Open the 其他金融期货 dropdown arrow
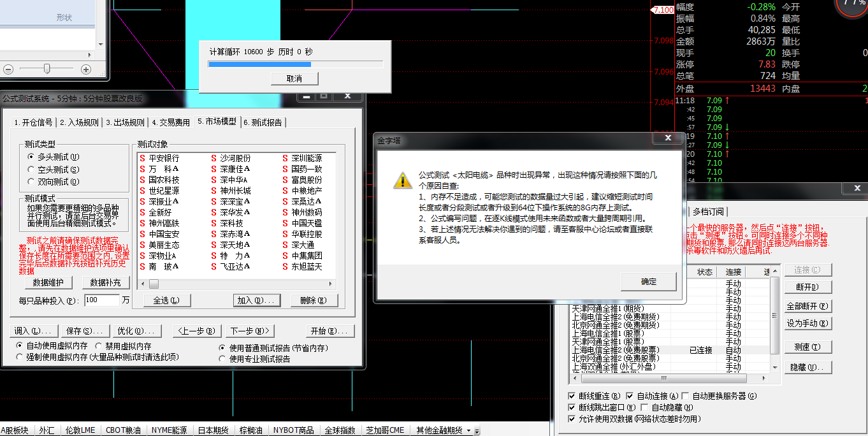Viewport: 868px width, 436px height. pyautogui.click(x=469, y=431)
